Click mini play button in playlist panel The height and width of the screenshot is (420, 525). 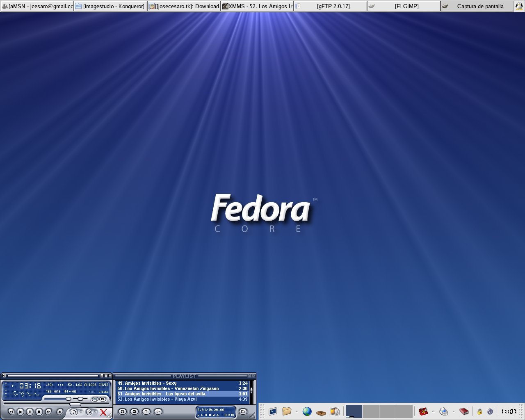[x=202, y=415]
